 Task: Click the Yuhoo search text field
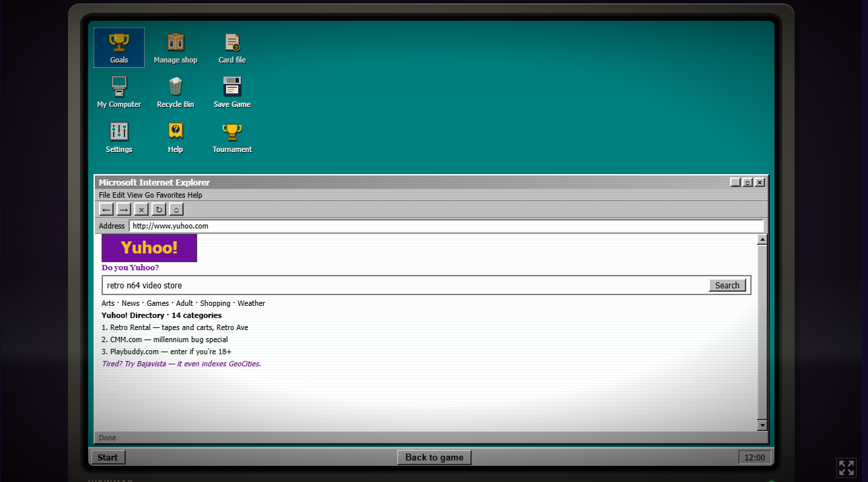pyautogui.click(x=406, y=285)
